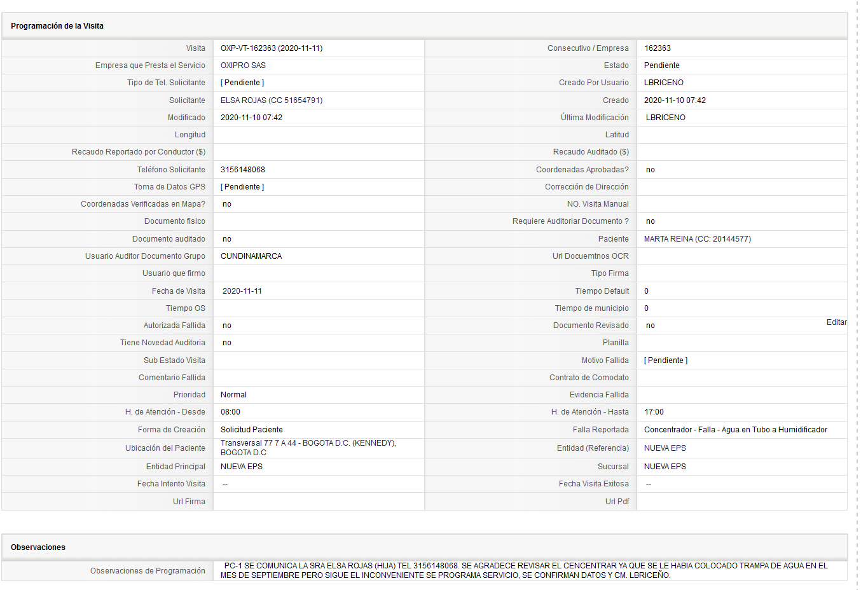This screenshot has height=590, width=868.
Task: Click the Requiere Auditoriar Documento ? label
Action: 570,221
